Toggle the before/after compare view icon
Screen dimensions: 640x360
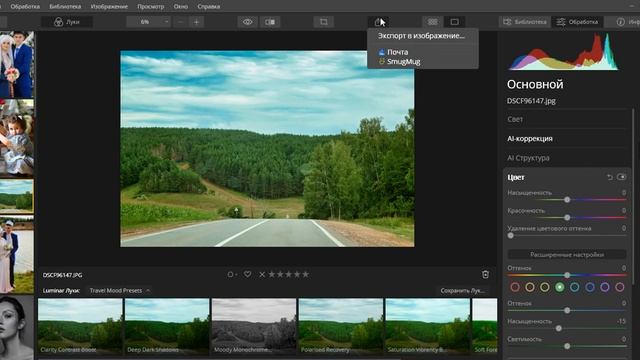point(270,22)
